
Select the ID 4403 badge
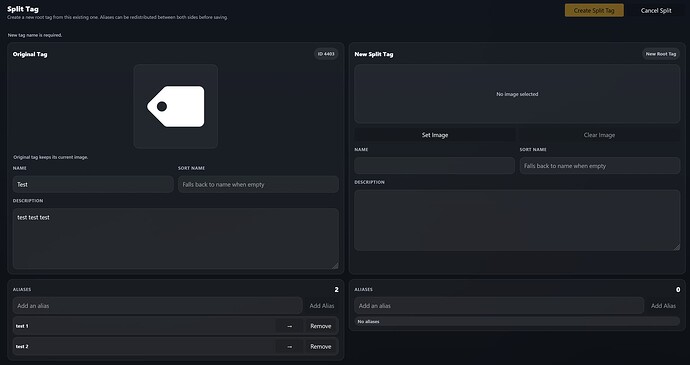[326, 54]
